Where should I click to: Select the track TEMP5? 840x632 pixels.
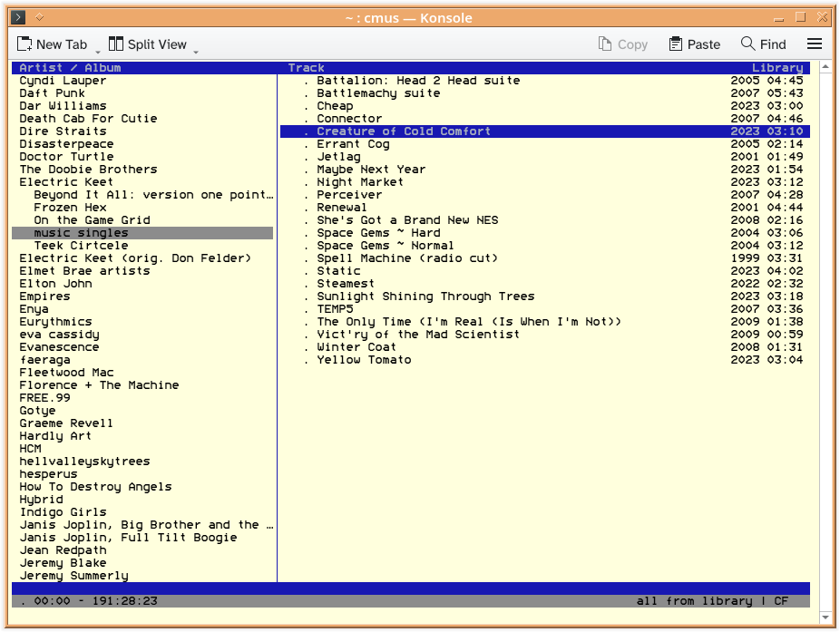tap(545, 309)
